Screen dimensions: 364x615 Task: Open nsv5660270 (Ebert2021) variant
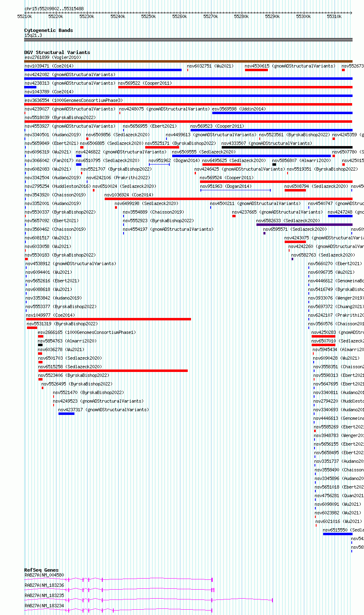coord(335,264)
